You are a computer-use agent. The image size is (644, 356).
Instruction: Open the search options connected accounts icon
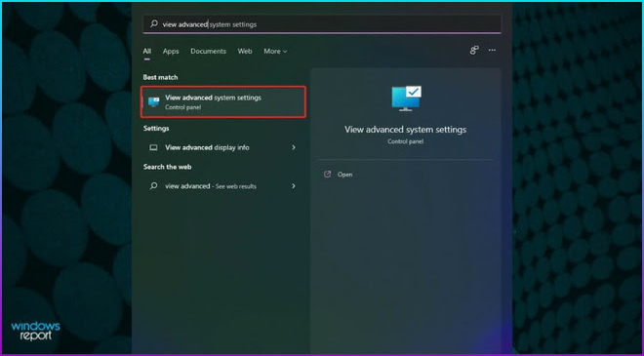[x=474, y=50]
